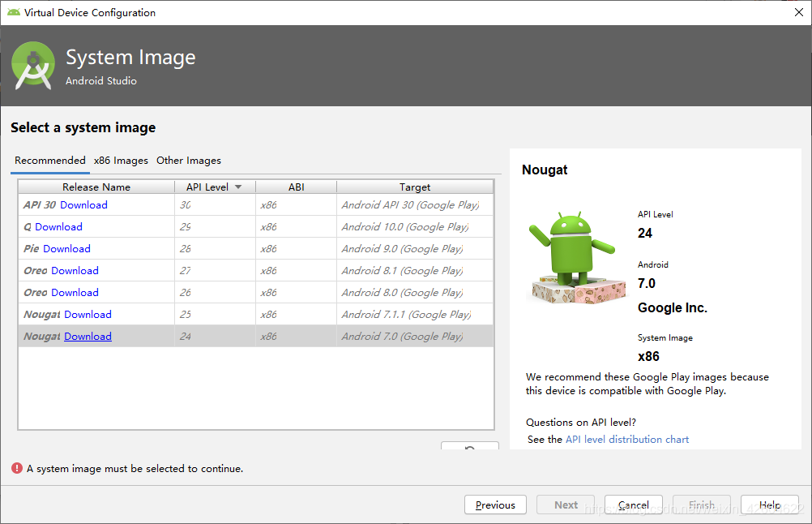Click the Android icon in title bar
The width and height of the screenshot is (812, 524).
pos(14,12)
